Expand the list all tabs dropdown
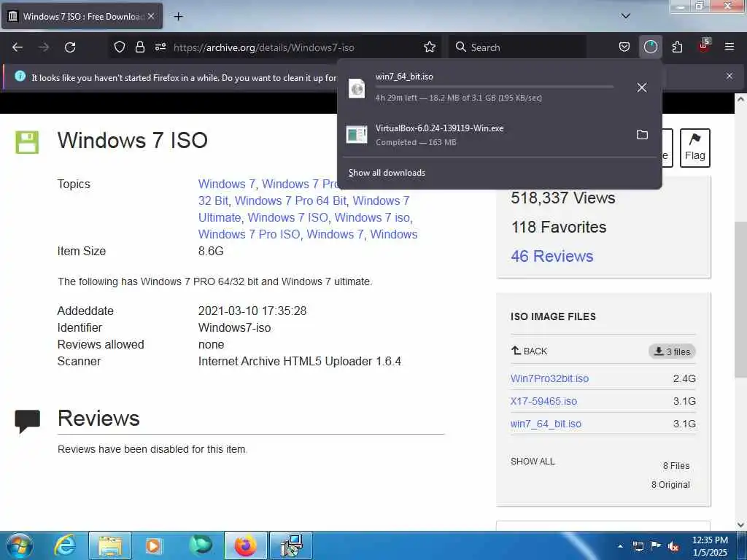 click(625, 16)
